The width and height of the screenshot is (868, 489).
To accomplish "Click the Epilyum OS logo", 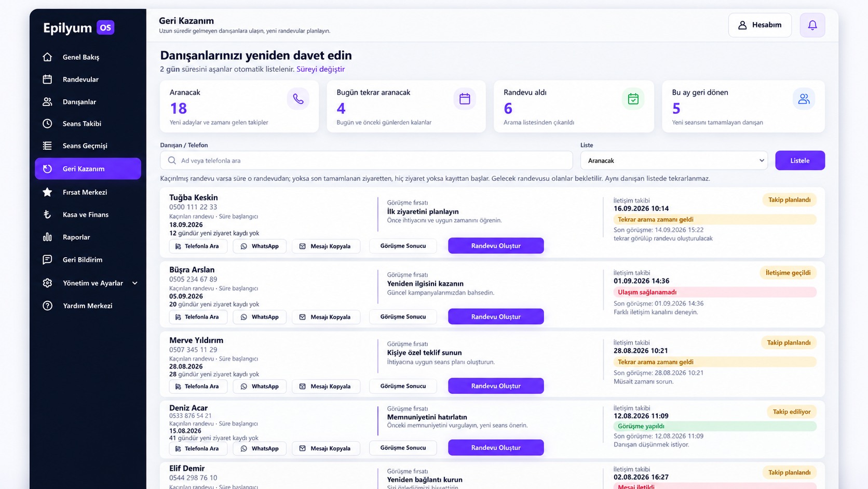I will coord(78,28).
